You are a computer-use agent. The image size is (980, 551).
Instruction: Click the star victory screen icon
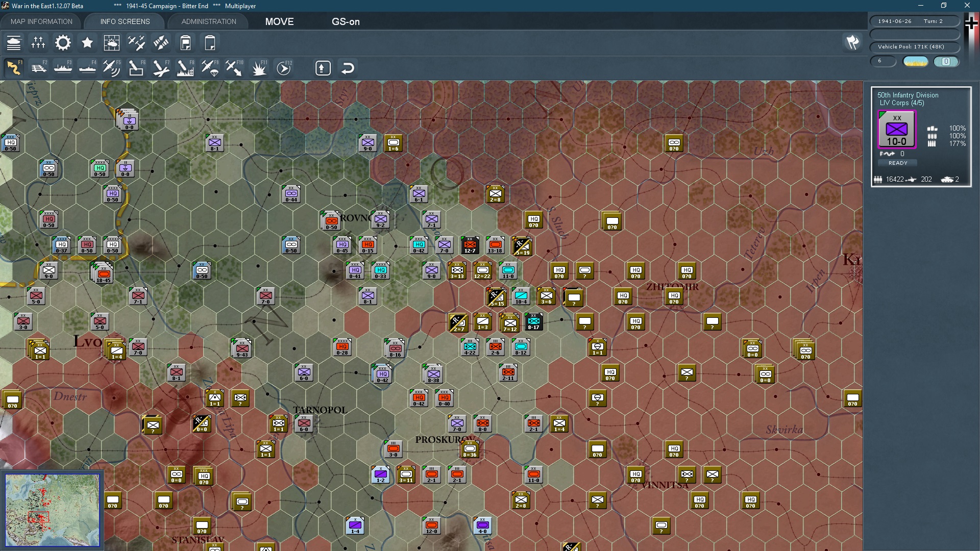87,43
